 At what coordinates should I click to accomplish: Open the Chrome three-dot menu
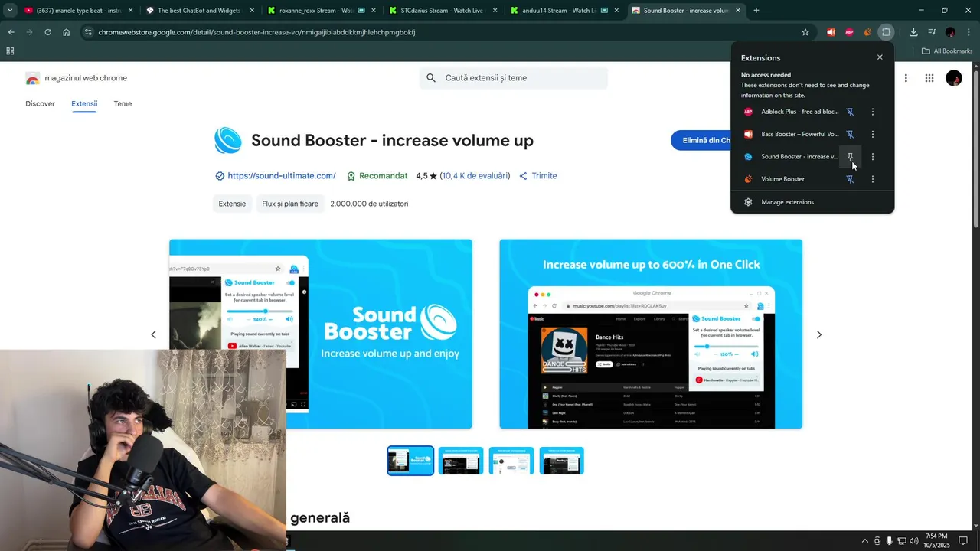(x=969, y=32)
